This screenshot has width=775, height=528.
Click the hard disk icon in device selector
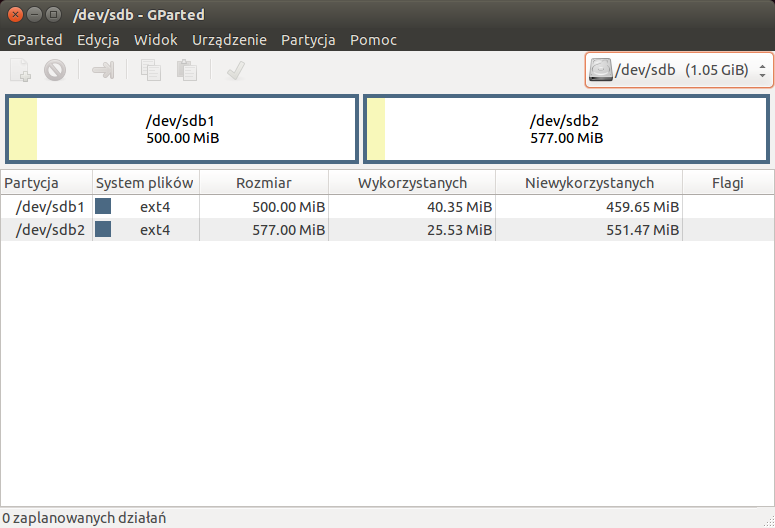tap(601, 70)
